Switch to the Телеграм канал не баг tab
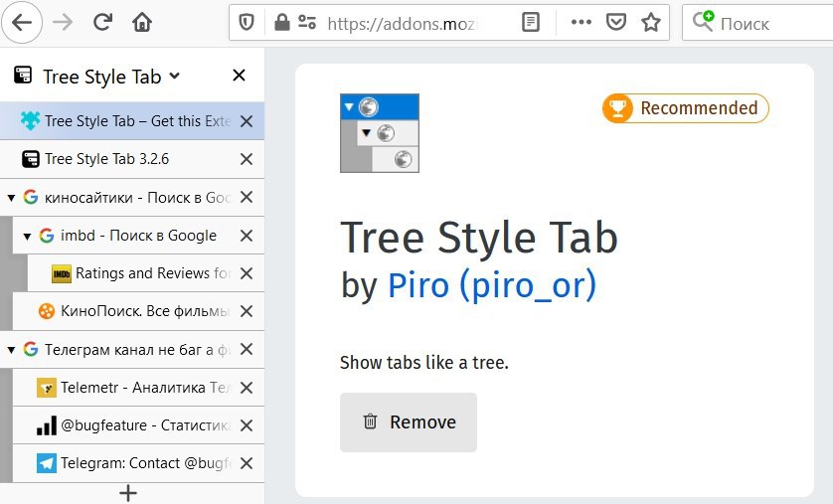This screenshot has height=504, width=833. click(132, 350)
